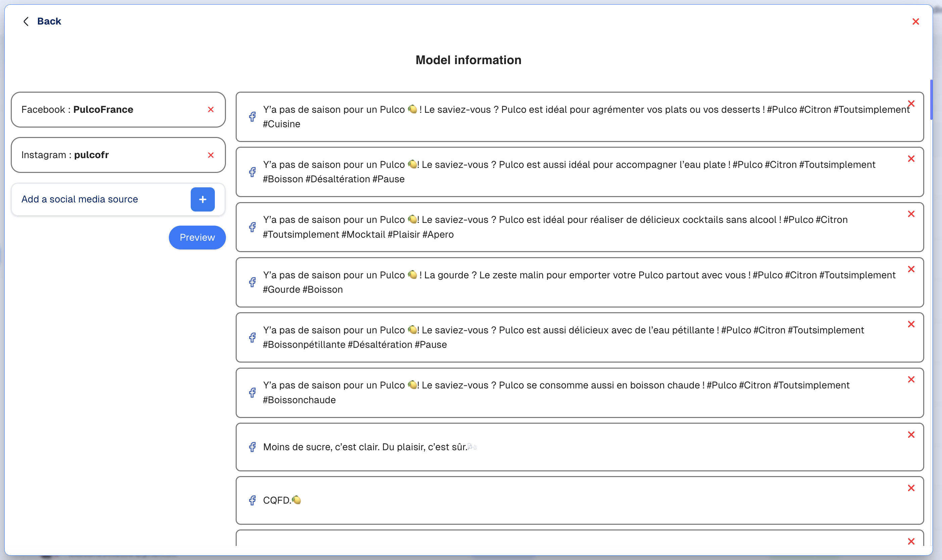Click Facebook icon on Boissonchaude post
Image resolution: width=942 pixels, height=560 pixels.
tap(252, 392)
